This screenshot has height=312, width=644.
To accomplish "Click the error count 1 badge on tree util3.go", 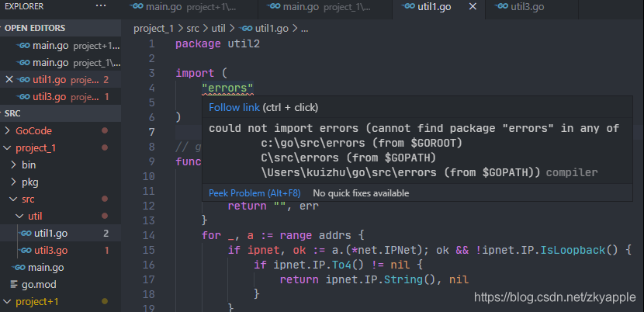I will 107,251.
